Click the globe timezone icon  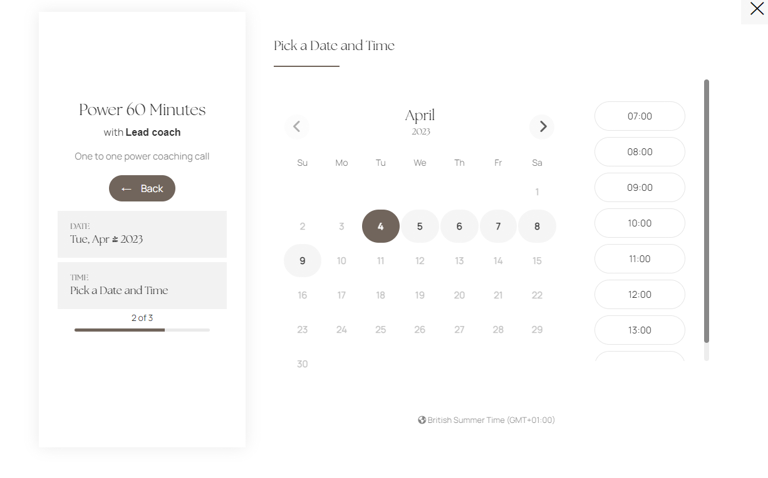coord(422,420)
